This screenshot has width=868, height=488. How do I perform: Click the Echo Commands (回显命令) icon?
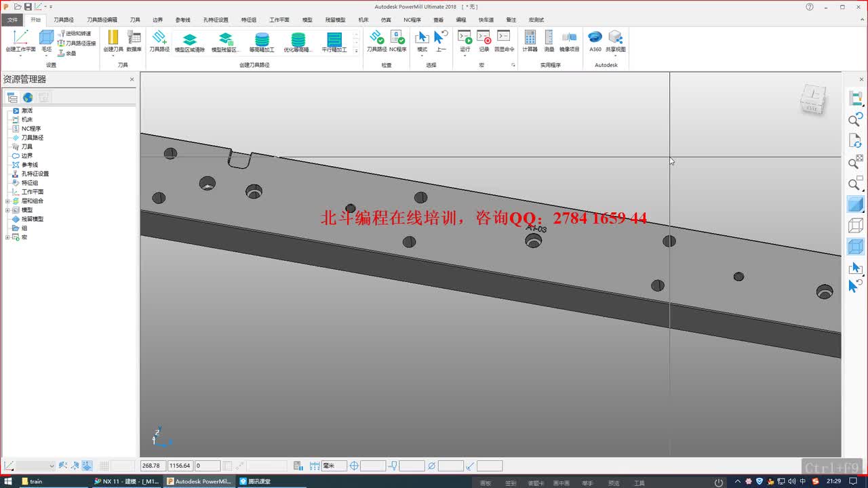(503, 37)
